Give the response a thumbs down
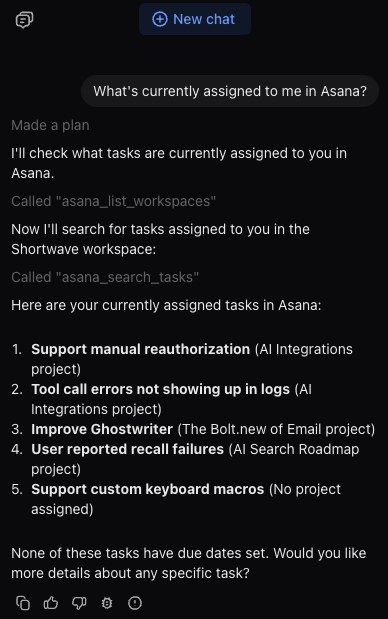388x619 pixels. point(79,603)
